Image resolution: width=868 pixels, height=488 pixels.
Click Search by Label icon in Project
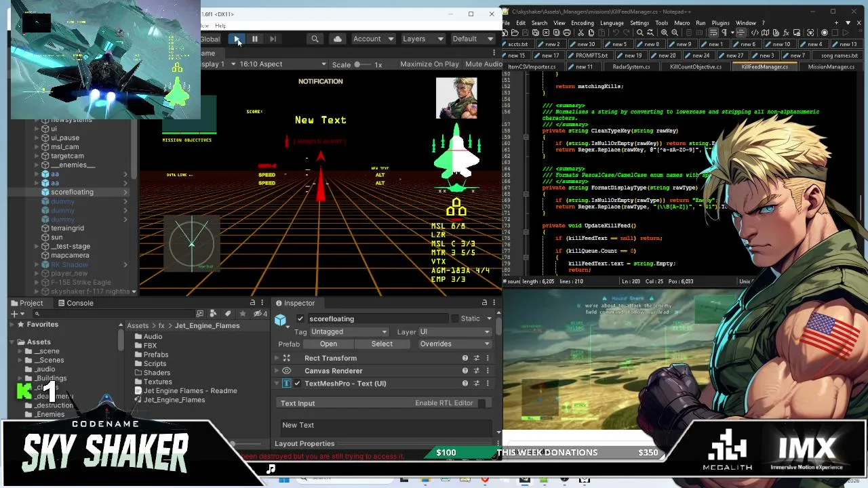[x=228, y=314]
